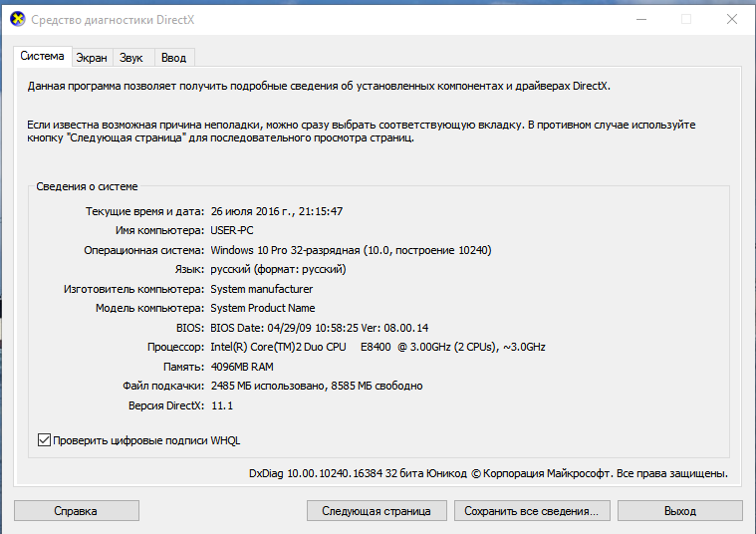Screen dimensions: 756x534
Task: Click the 4096MB RAM value
Action: pos(242,367)
